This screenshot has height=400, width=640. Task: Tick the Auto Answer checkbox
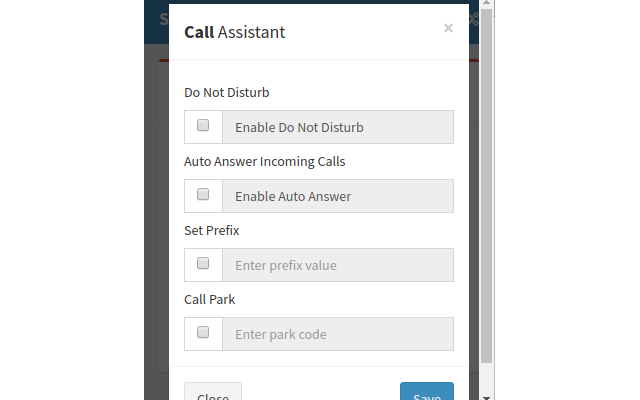point(203,194)
